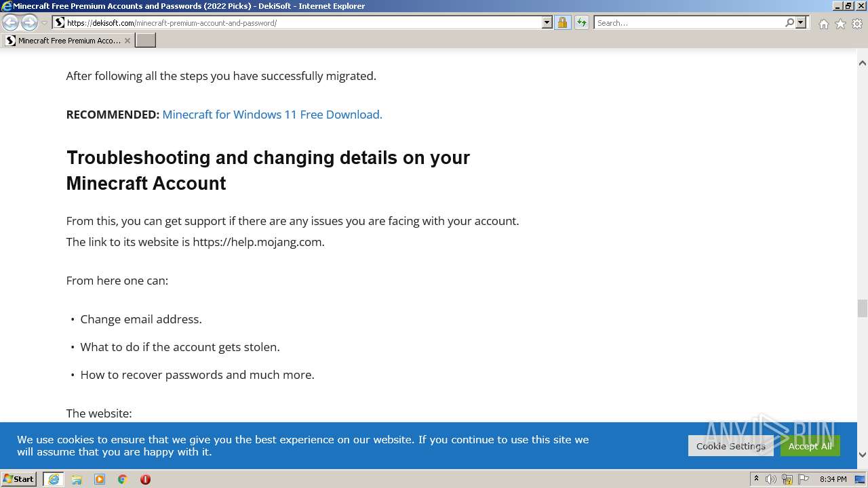Open the recent pages dropdown arrow
This screenshot has height=488, width=868.
pyautogui.click(x=44, y=23)
